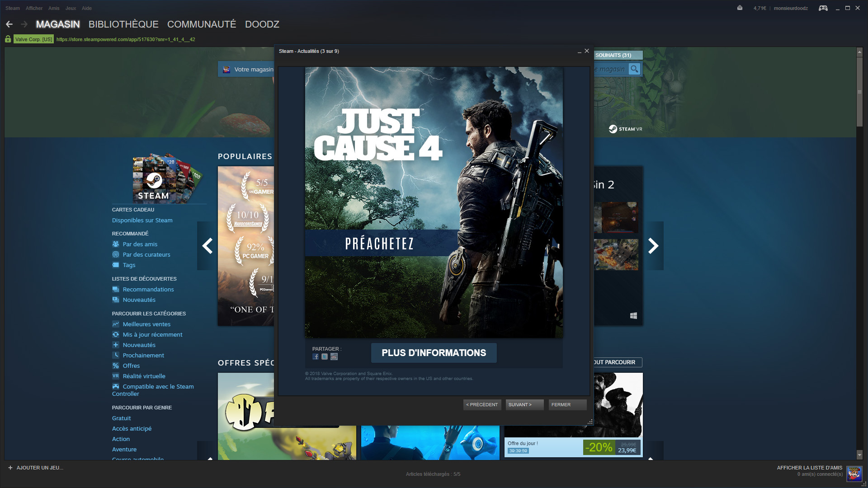The height and width of the screenshot is (488, 868).
Task: Open the Aventure genre link
Action: (x=124, y=449)
